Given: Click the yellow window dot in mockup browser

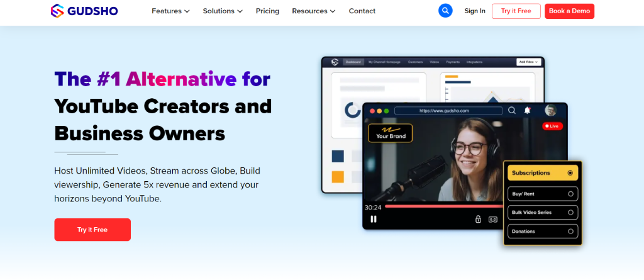Looking at the screenshot, I should pyautogui.click(x=379, y=111).
